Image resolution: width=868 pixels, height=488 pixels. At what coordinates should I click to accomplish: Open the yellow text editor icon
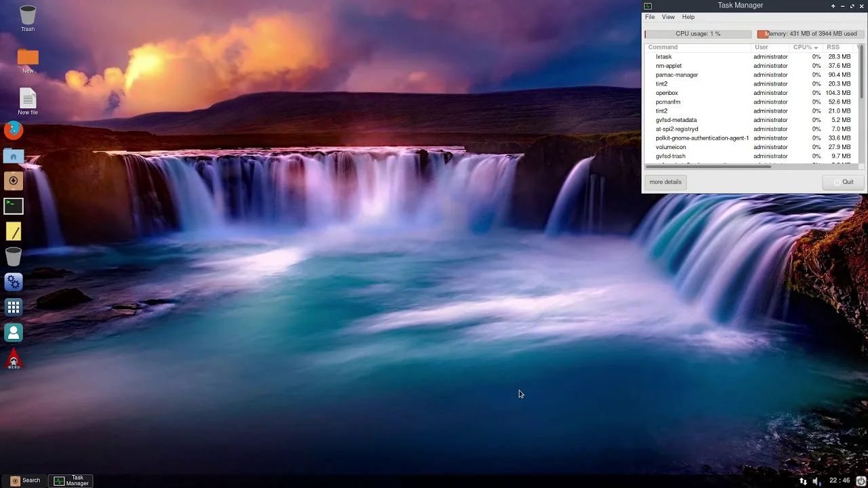[14, 232]
